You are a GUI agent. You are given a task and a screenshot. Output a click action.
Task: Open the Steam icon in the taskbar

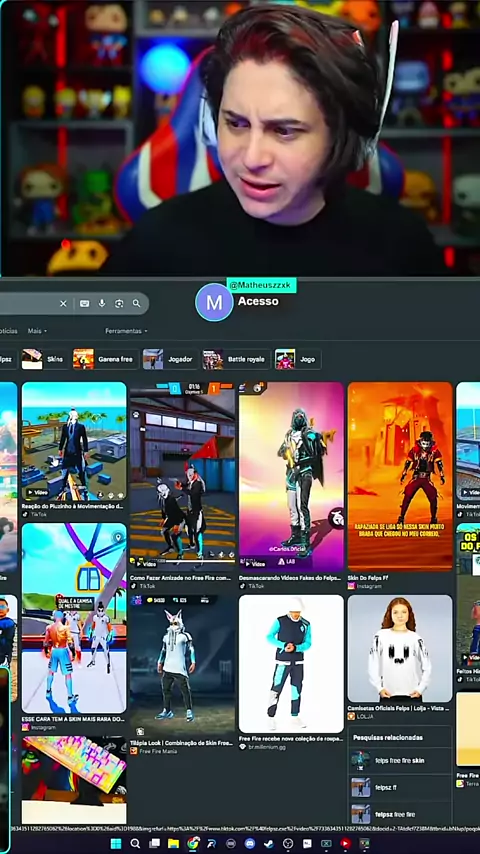(269, 844)
